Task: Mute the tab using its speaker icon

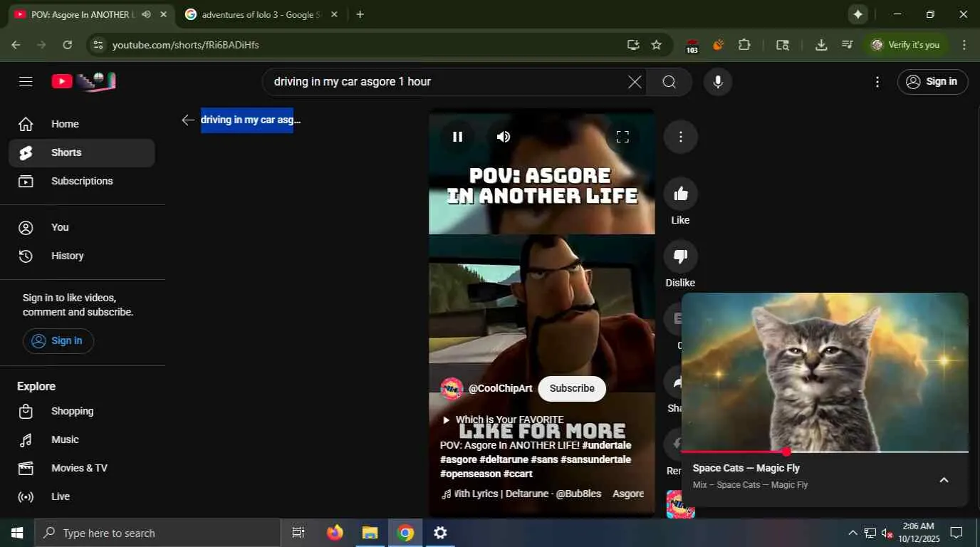Action: tap(146, 14)
